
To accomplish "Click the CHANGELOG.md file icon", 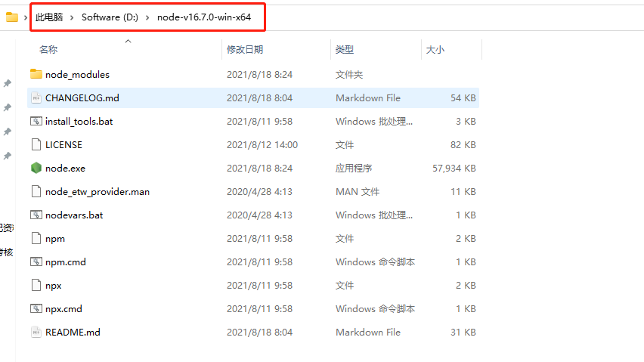I will tap(36, 97).
